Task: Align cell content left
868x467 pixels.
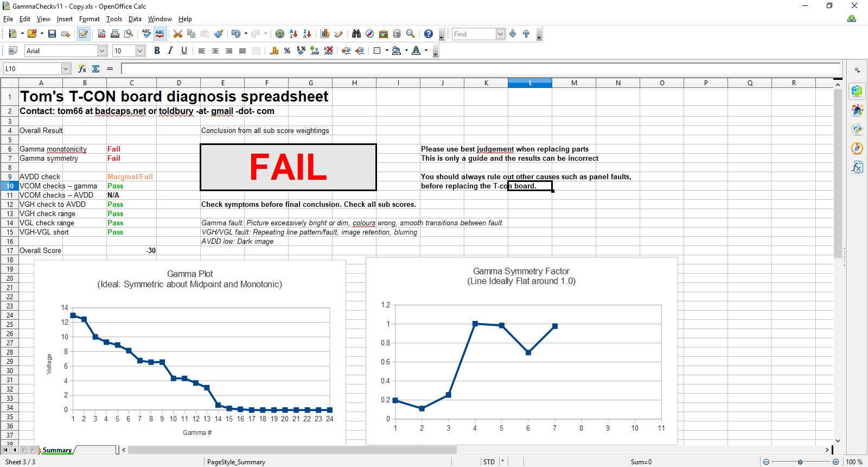Action: 202,51
